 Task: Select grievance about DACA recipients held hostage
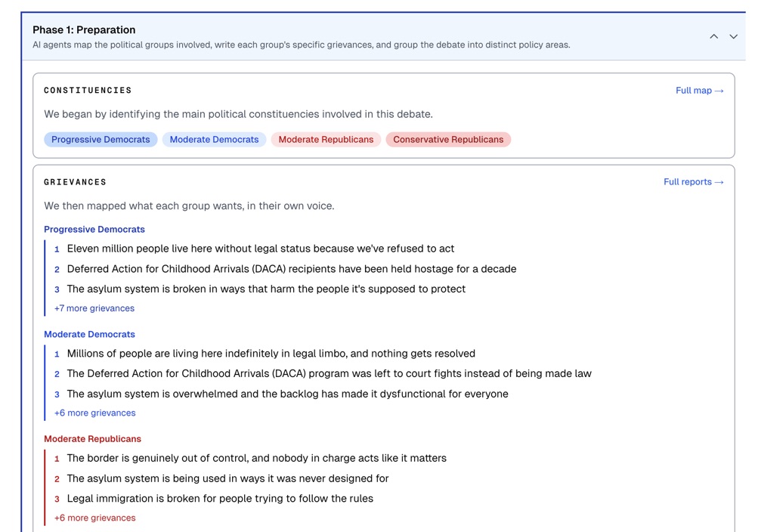point(292,269)
